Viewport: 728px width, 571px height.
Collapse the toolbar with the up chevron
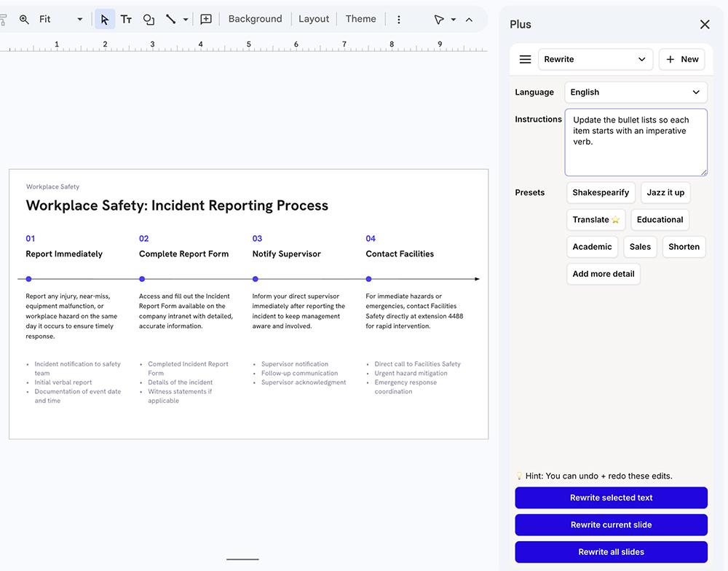[x=469, y=20]
